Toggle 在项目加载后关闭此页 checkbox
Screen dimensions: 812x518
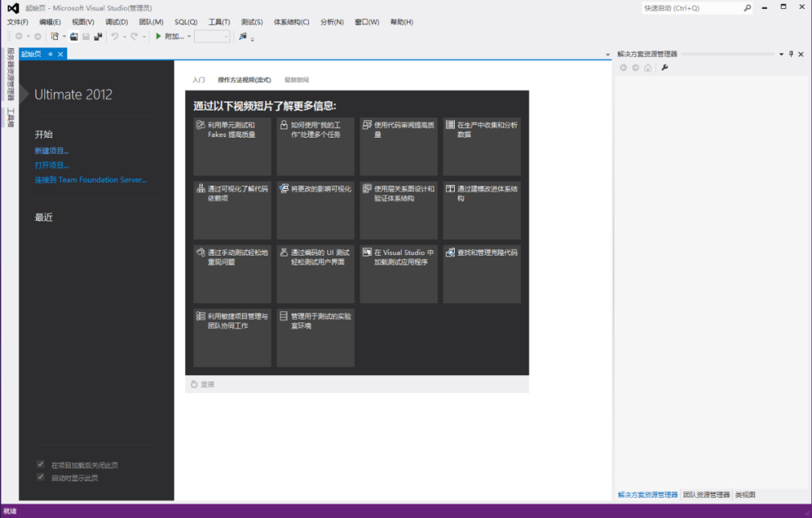pos(41,464)
